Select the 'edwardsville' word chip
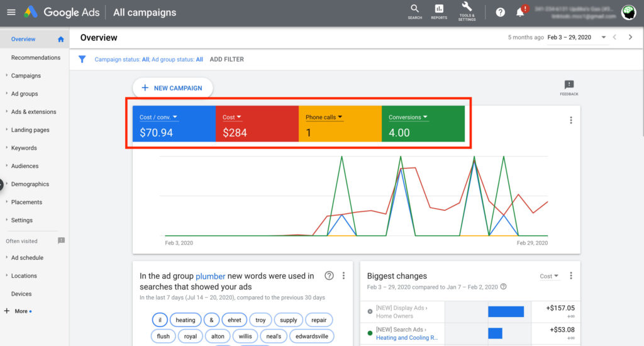The width and height of the screenshot is (644, 346). [x=312, y=336]
